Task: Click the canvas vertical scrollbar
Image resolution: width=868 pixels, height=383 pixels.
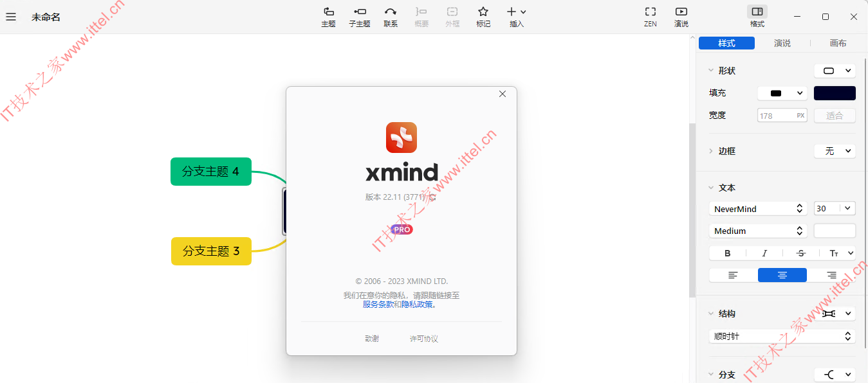Action: (692, 210)
